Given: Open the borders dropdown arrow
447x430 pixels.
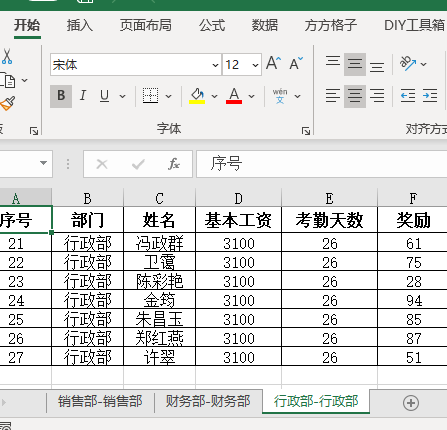Looking at the screenshot, I should point(169,96).
